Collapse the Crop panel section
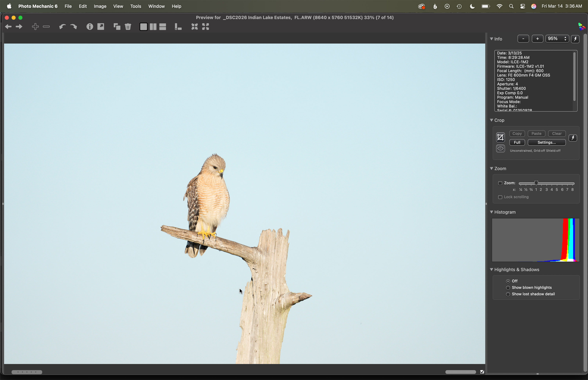Screen dimensions: 588x380 pos(492,120)
